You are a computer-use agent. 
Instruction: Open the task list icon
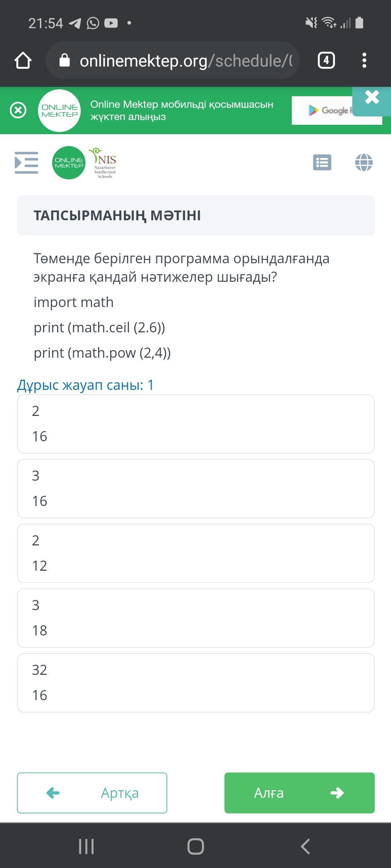pos(322,162)
